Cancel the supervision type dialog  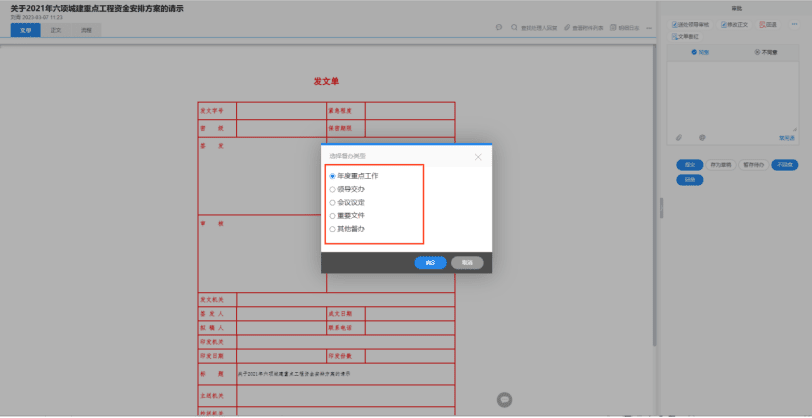(467, 263)
